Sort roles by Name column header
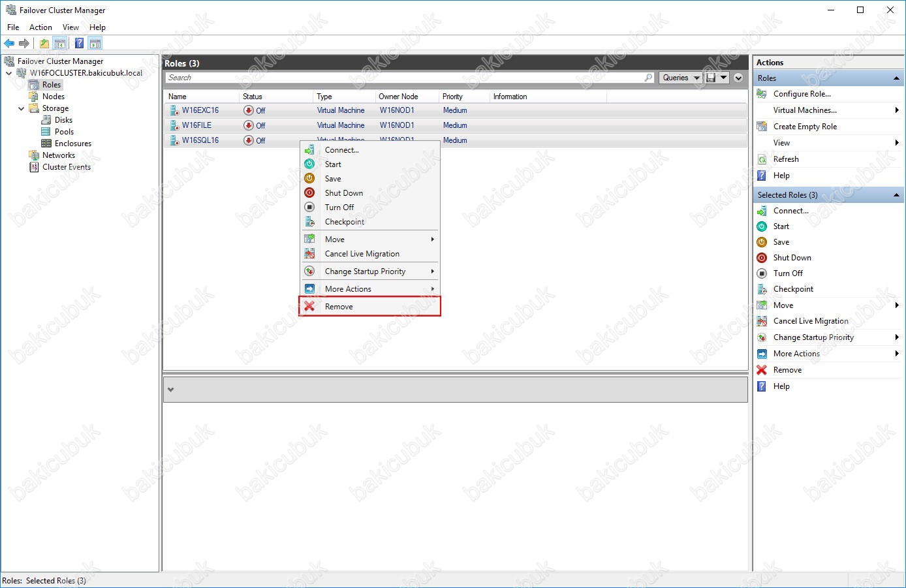Screen dimensions: 906x588 202,97
